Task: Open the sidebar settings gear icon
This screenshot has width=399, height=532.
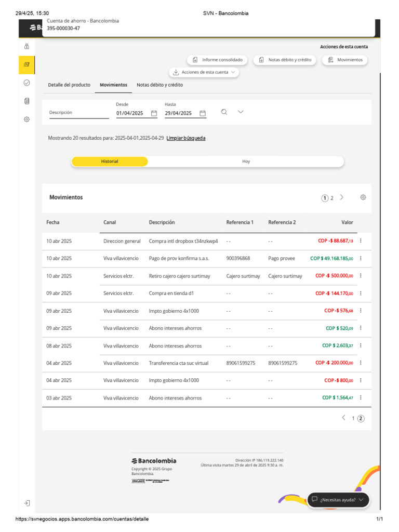Action: (27, 119)
